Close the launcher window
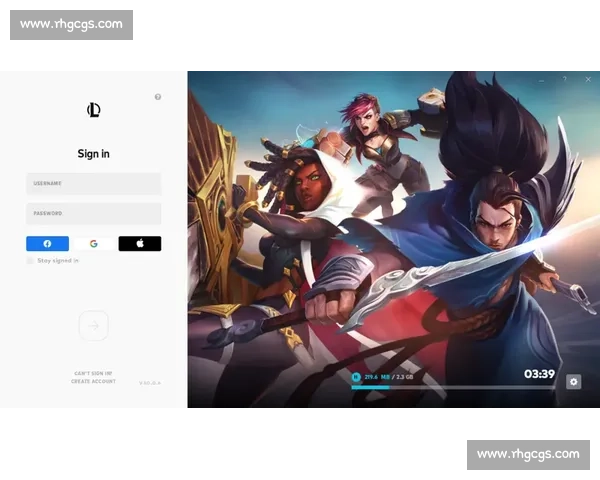This screenshot has height=480, width=600. pos(588,79)
